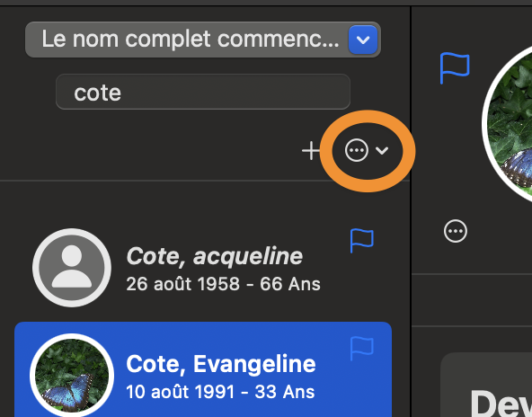Expand the small chevron beside the sidebar ellipsis
Screen dimensions: 532x417
click(x=382, y=150)
